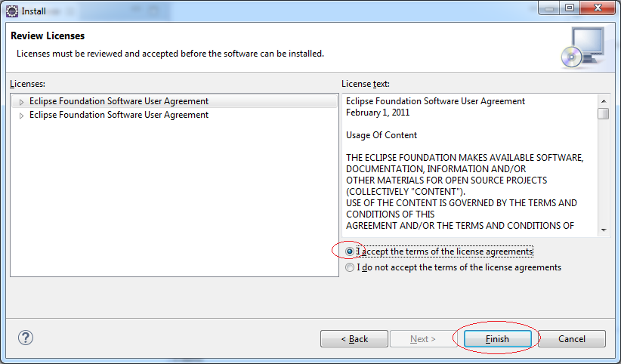Viewport: 621px width, 364px height.
Task: Click the install wizard computer disc image
Action: 583,48
